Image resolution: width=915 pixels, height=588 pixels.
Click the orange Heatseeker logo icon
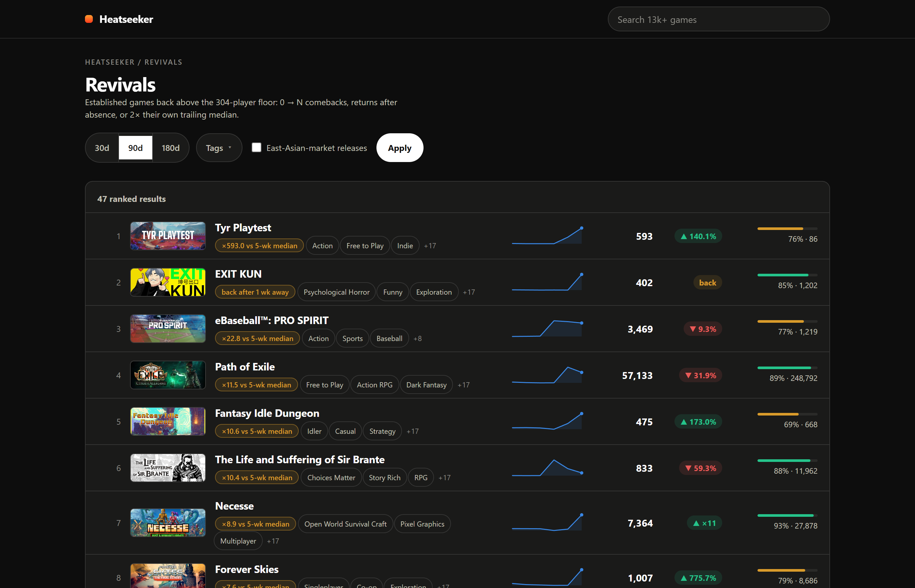tap(89, 19)
